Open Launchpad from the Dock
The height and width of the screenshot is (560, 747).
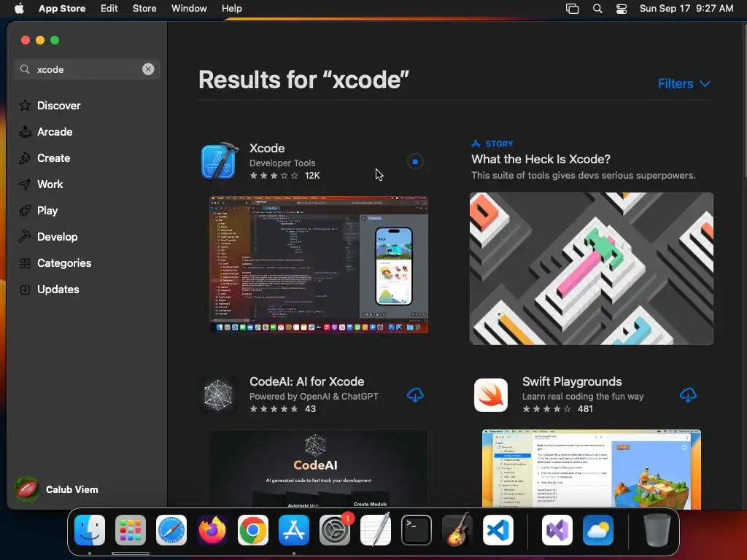[x=131, y=530]
